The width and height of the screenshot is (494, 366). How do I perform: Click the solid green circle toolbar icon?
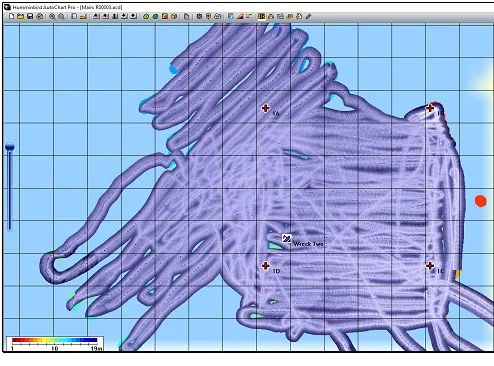155,16
